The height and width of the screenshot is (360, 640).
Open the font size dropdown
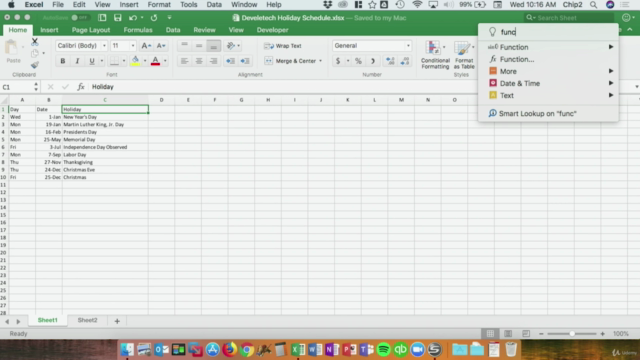coord(133,46)
